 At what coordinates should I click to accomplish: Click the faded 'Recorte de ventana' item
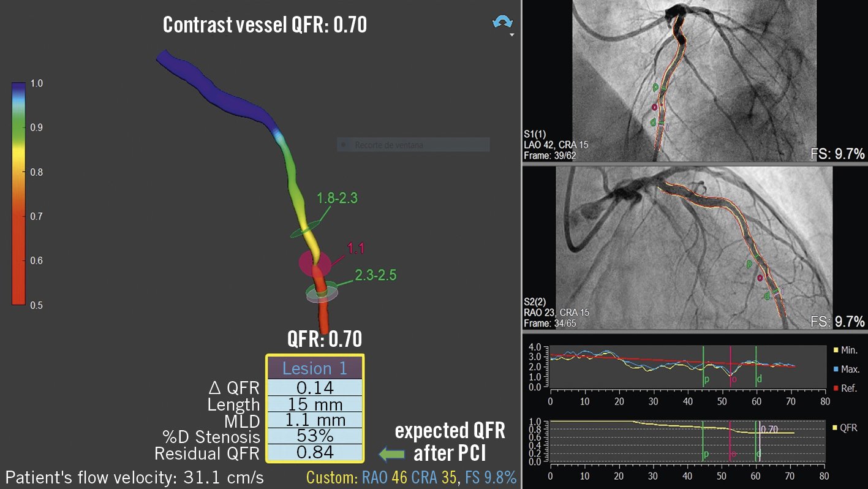pos(413,145)
